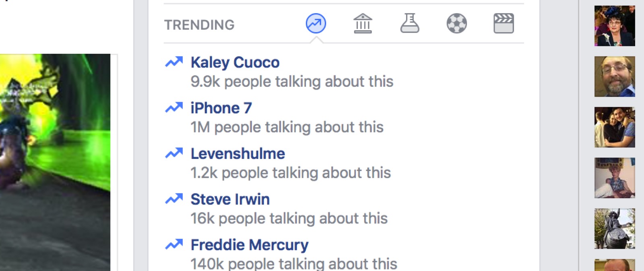Open chat with bearded man in glasses
Image resolution: width=644 pixels, height=271 pixels.
pos(615,76)
